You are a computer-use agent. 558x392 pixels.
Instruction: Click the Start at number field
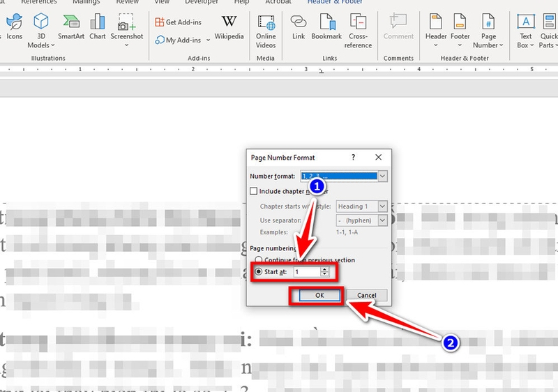306,272
